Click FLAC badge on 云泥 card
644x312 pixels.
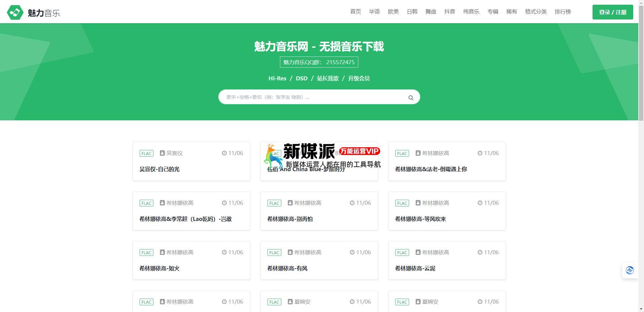pyautogui.click(x=402, y=252)
